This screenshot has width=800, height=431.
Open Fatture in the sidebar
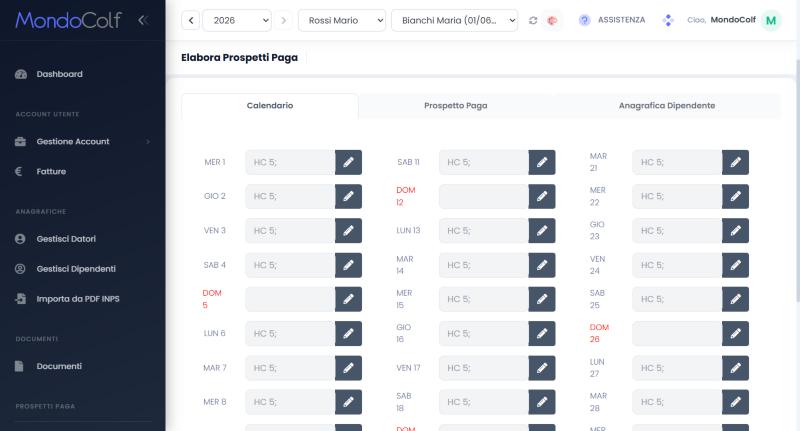click(x=51, y=171)
